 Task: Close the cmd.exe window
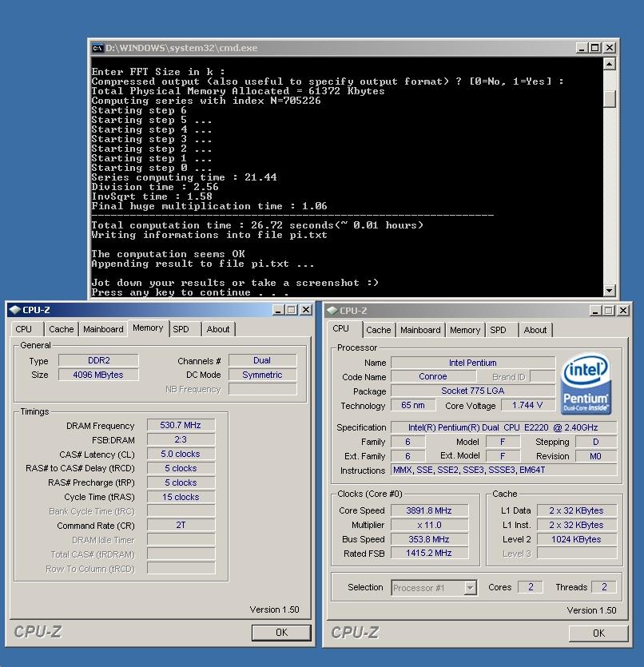pos(610,48)
